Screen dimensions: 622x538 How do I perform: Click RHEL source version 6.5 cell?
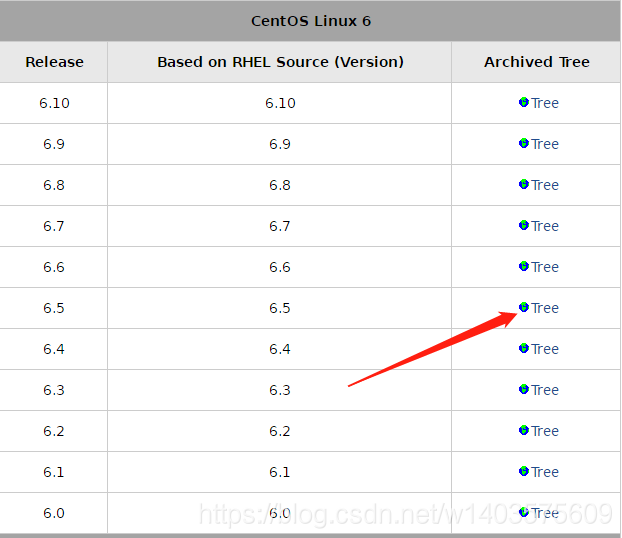point(280,308)
